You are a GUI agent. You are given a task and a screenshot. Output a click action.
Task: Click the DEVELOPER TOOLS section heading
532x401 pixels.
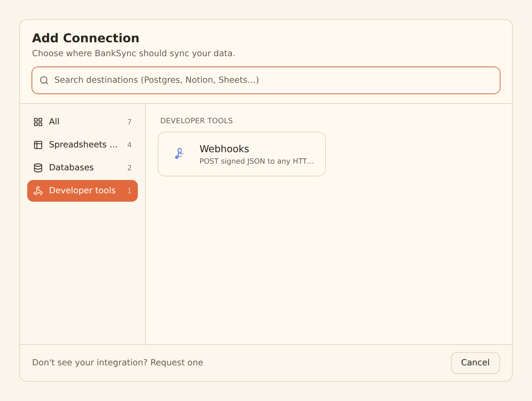pyautogui.click(x=196, y=121)
